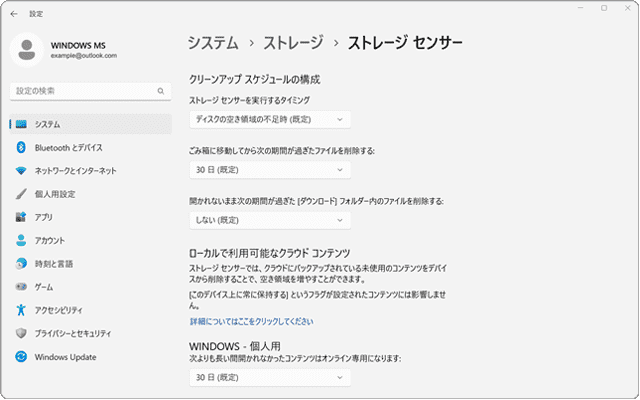The height and width of the screenshot is (400, 640).
Task: Click the back arrow icon
Action: coord(14,14)
